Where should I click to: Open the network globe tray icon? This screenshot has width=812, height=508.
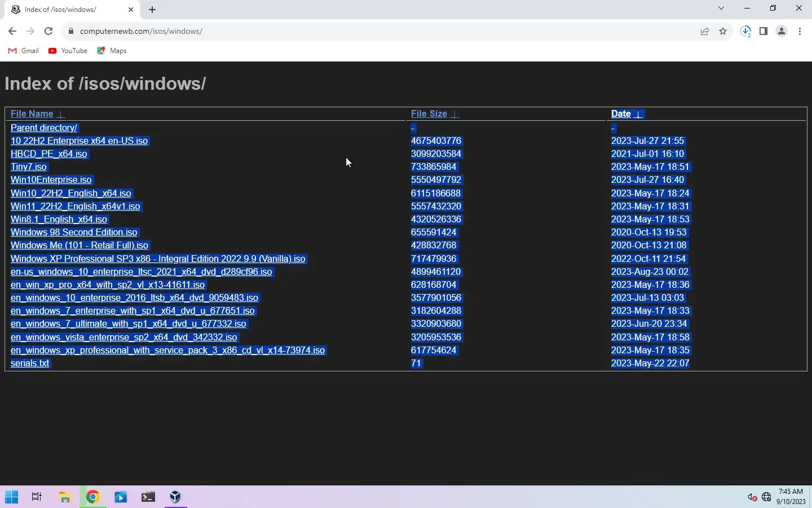[x=766, y=497]
